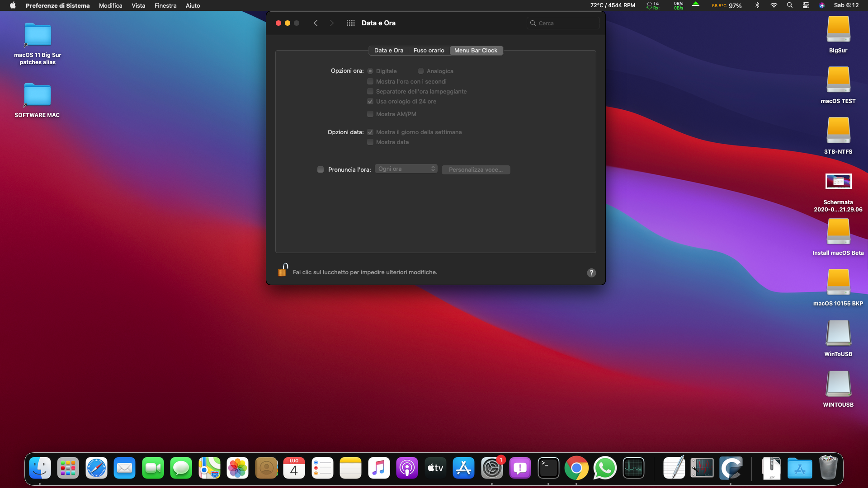868x488 pixels.
Task: Open Photos app in the Dock
Action: pos(237,468)
